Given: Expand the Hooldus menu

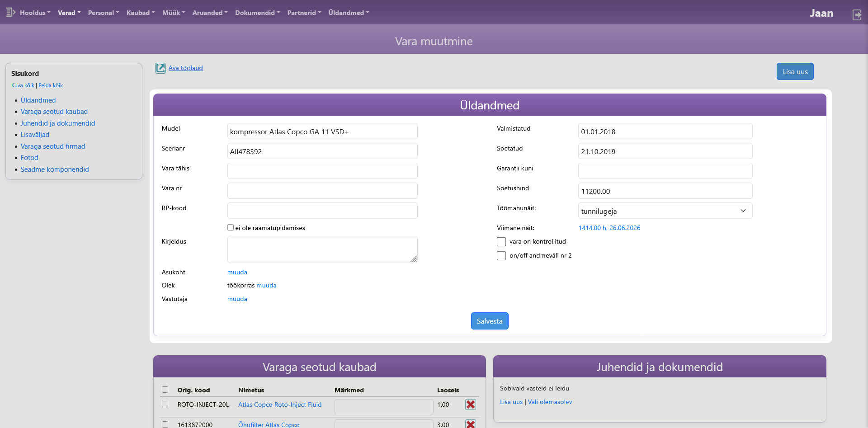Looking at the screenshot, I should pyautogui.click(x=35, y=13).
